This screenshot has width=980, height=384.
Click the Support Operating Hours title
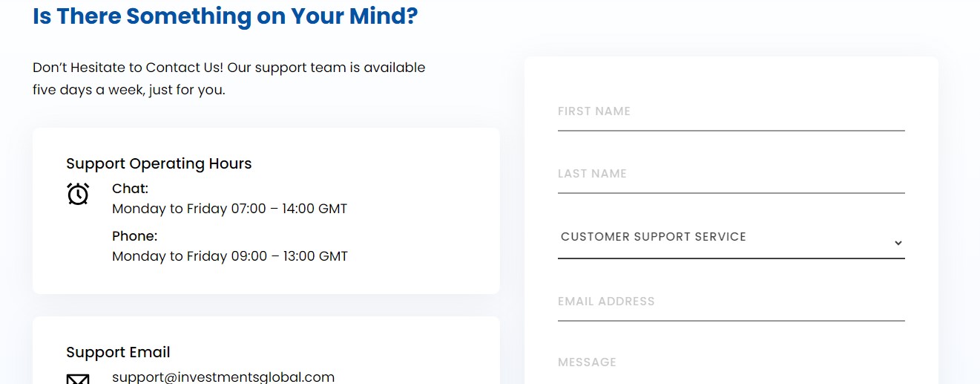coord(159,163)
